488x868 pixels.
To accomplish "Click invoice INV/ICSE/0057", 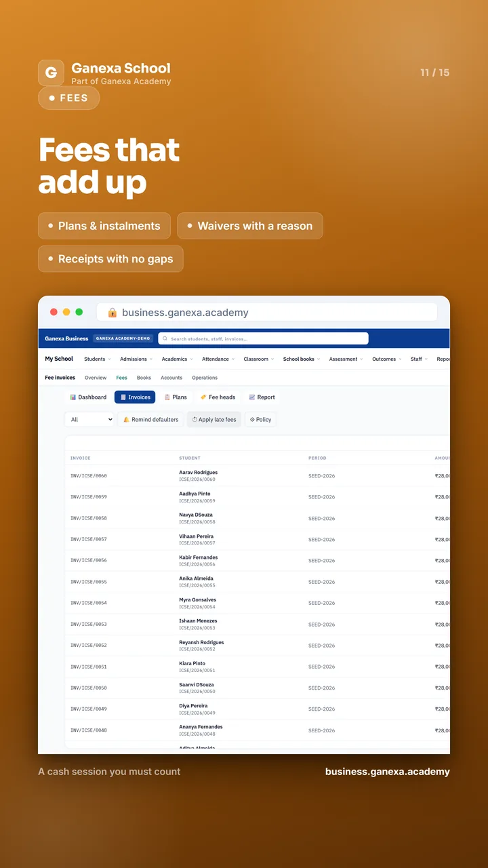I will (89, 539).
